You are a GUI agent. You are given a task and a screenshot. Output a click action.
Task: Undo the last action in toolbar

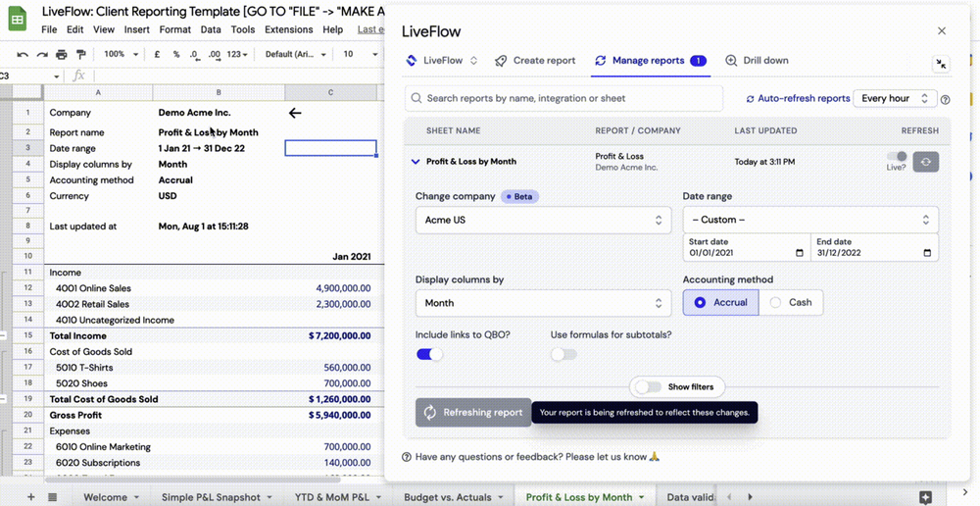[23, 54]
